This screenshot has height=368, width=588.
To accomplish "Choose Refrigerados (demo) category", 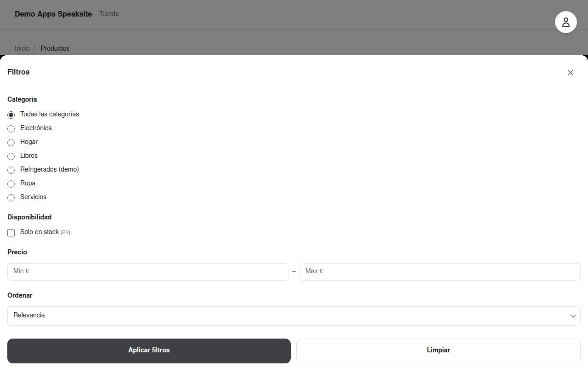I will 11,170.
